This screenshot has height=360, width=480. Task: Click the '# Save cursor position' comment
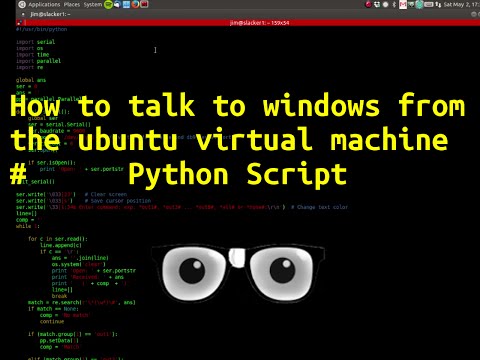pyautogui.click(x=118, y=201)
